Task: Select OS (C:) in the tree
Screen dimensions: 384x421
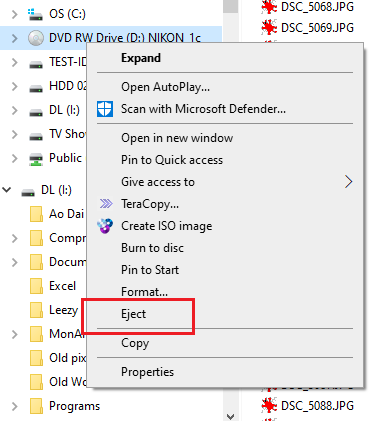Action: pos(67,14)
